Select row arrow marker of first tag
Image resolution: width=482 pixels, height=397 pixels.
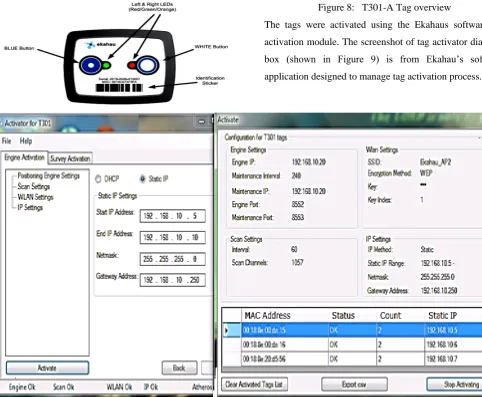point(227,330)
